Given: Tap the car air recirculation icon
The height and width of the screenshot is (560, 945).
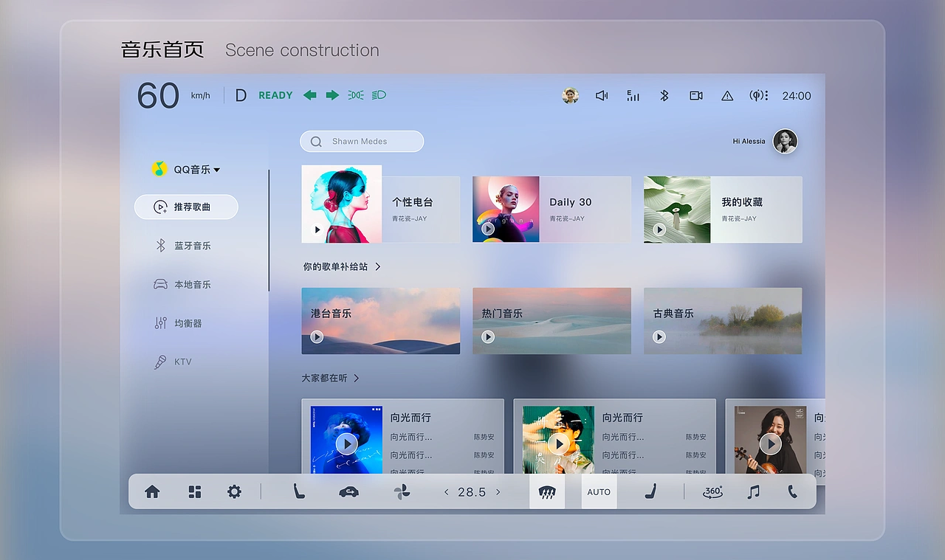Looking at the screenshot, I should pyautogui.click(x=348, y=492).
